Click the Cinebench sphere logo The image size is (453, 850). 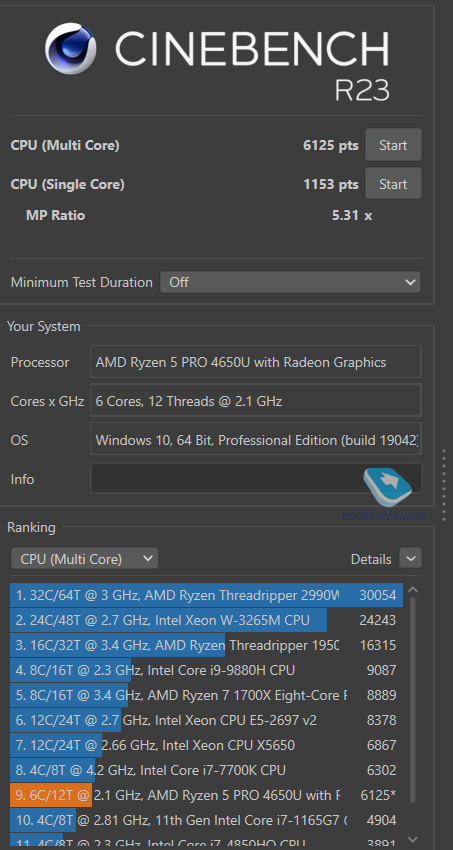tap(70, 48)
